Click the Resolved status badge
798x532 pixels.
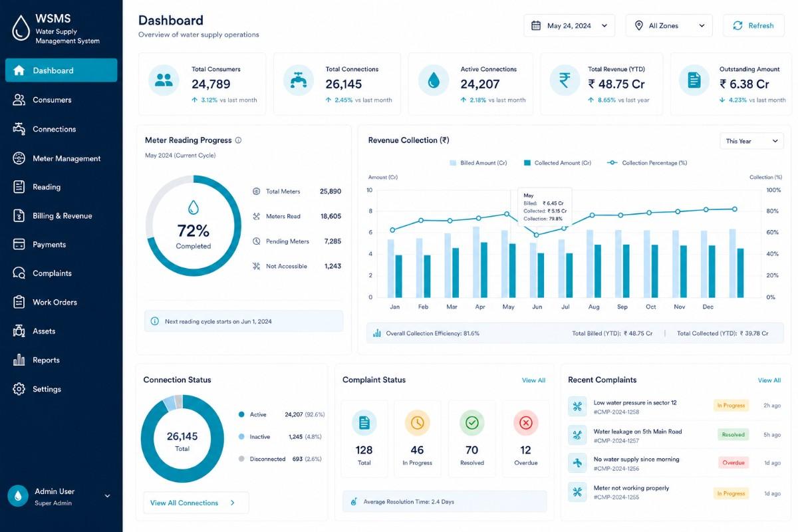point(733,434)
